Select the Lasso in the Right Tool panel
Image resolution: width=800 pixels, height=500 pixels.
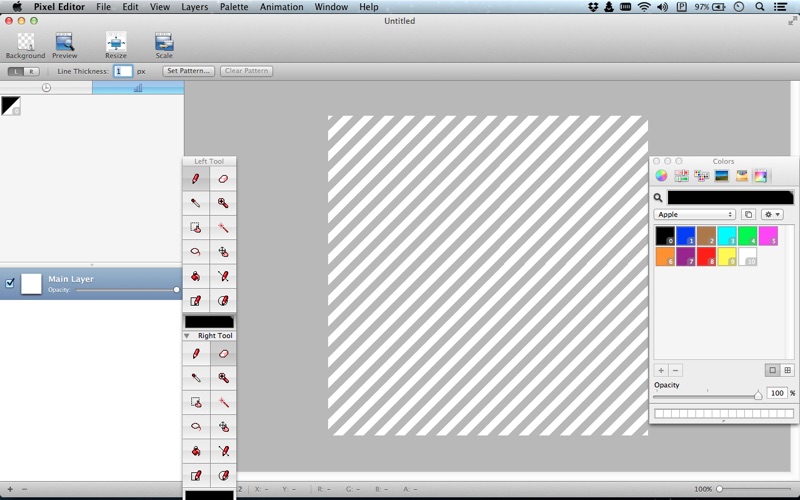click(196, 427)
